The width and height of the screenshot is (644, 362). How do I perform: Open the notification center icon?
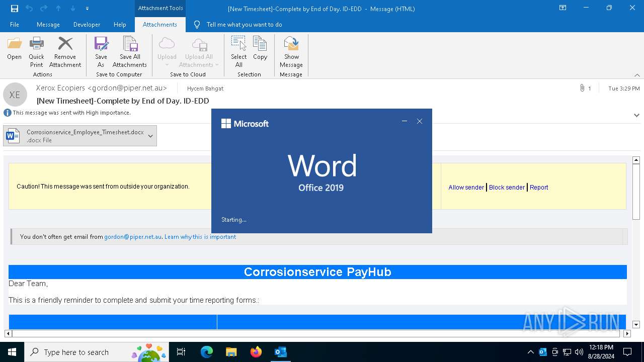(627, 352)
